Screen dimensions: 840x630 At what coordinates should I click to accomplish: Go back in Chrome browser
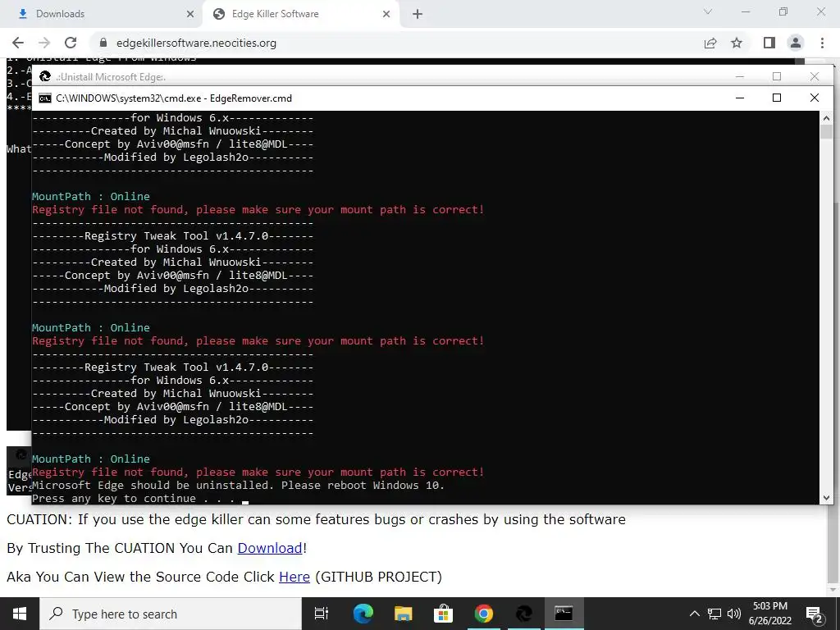point(18,43)
